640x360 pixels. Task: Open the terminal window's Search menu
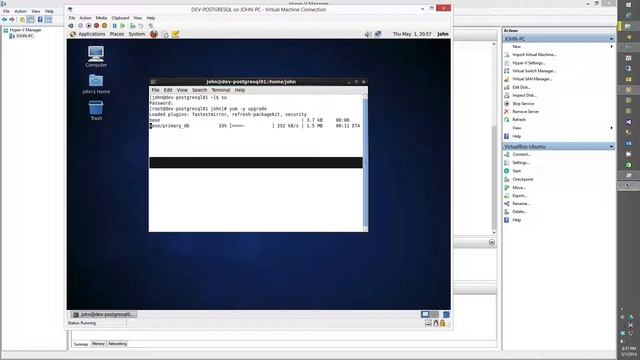(200, 90)
